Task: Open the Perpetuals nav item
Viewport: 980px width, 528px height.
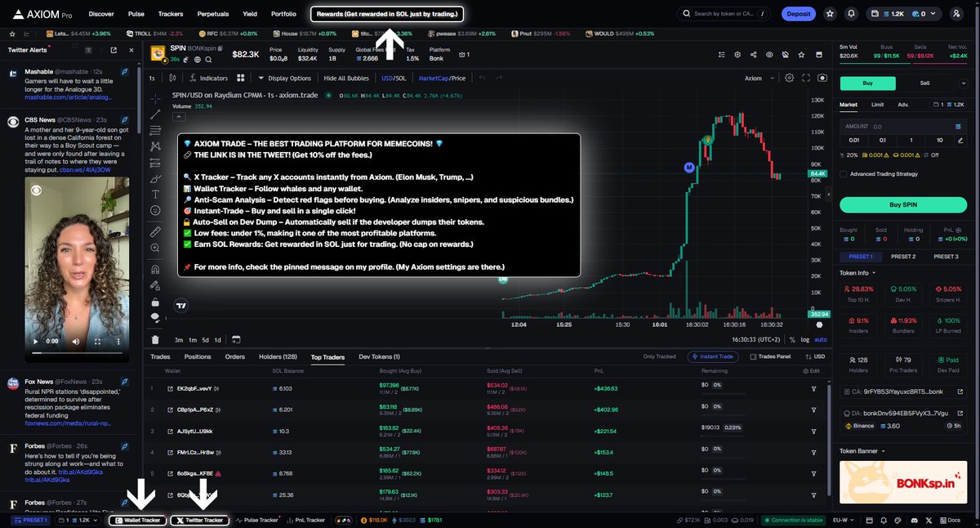Action: [x=212, y=14]
